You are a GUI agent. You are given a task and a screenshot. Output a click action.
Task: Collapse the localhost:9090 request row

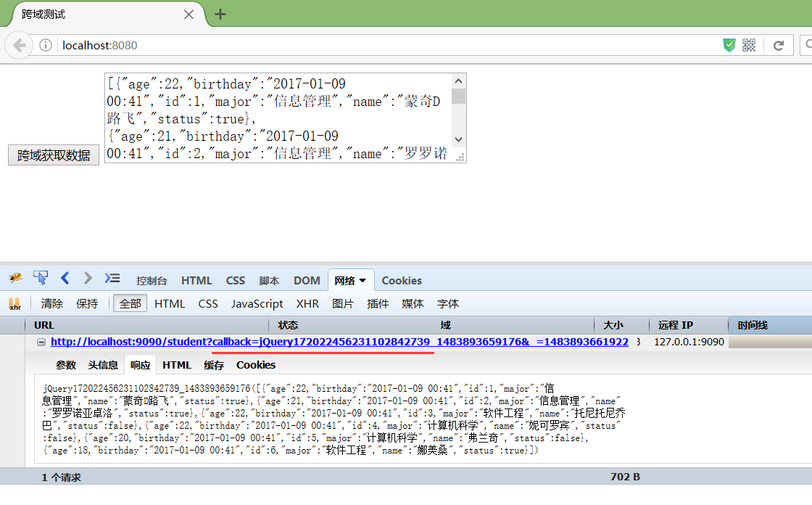41,342
